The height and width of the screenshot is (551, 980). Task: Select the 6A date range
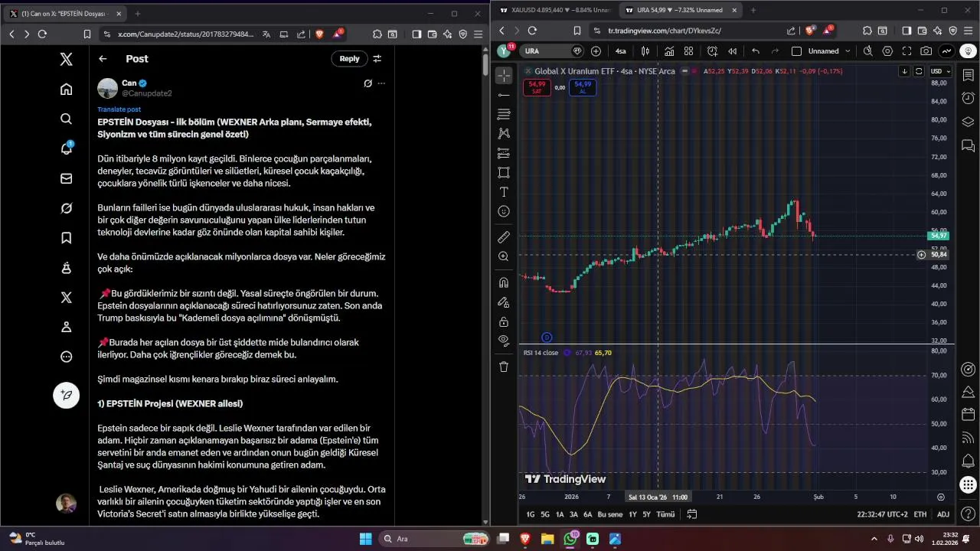(588, 515)
